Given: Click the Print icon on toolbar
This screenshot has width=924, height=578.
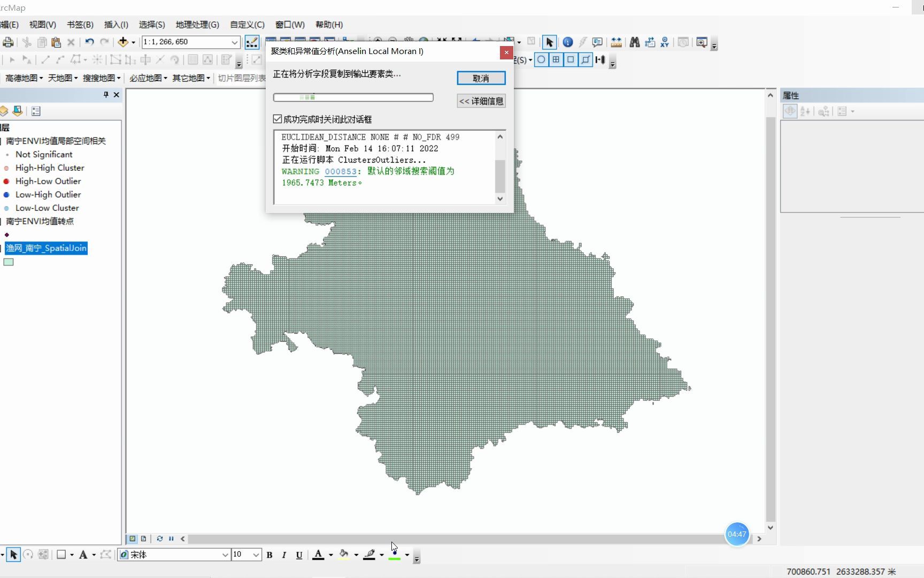Looking at the screenshot, I should click(8, 42).
